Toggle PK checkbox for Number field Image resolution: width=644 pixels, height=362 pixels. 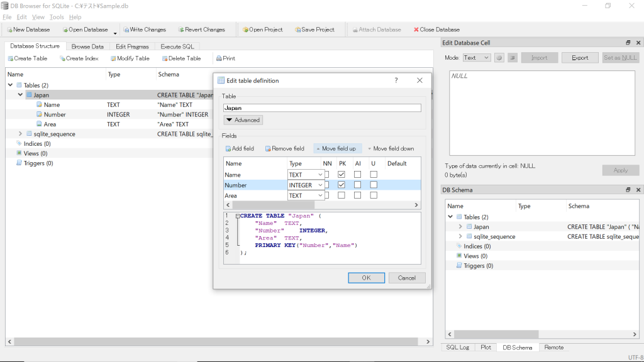pyautogui.click(x=341, y=185)
